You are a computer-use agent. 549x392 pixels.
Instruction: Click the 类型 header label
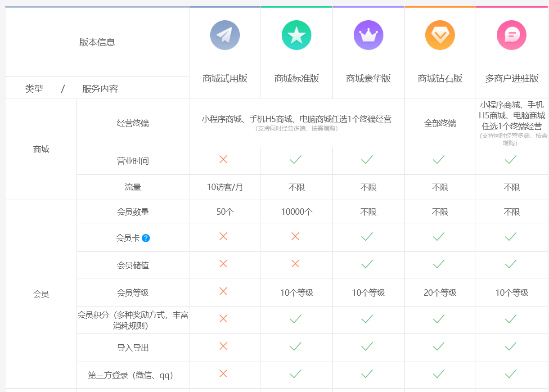tap(34, 89)
